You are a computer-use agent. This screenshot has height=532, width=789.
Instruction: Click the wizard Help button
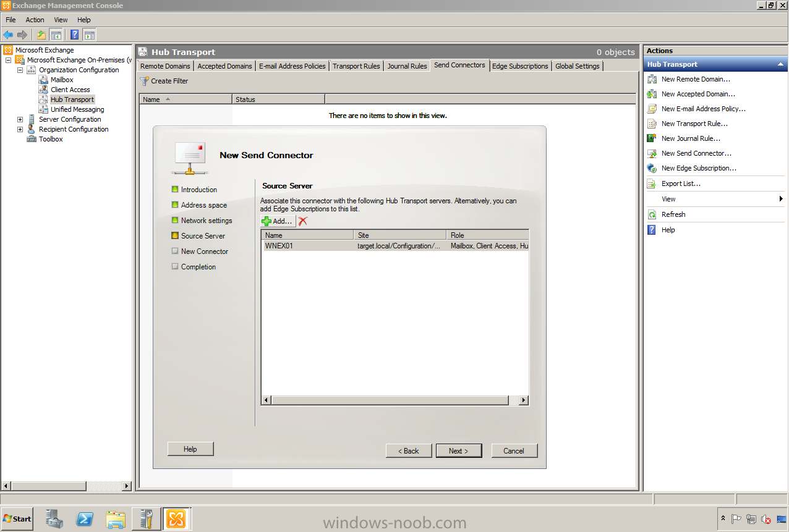click(190, 449)
